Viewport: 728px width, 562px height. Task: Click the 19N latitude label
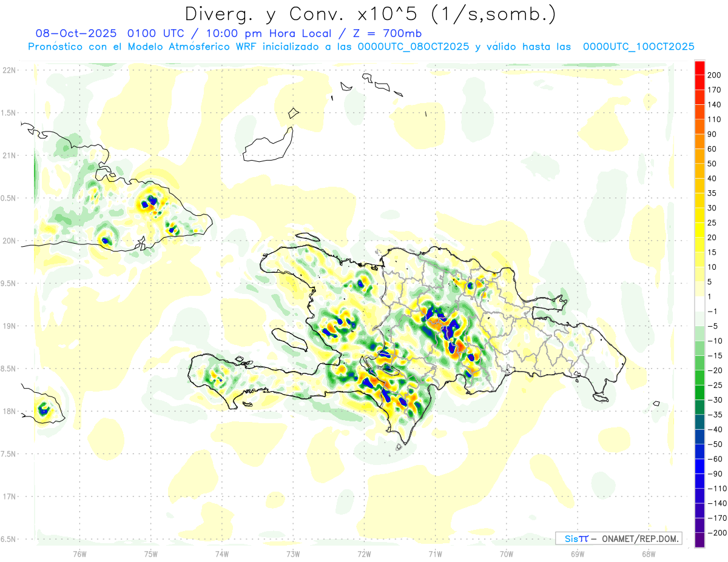[x=8, y=326]
